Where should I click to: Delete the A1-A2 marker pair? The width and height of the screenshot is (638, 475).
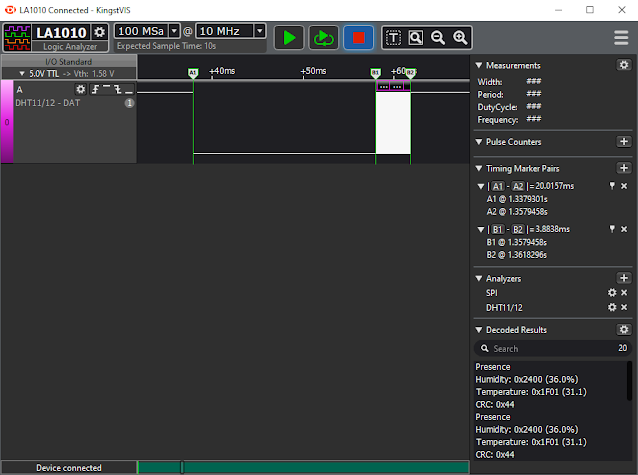[x=624, y=186]
